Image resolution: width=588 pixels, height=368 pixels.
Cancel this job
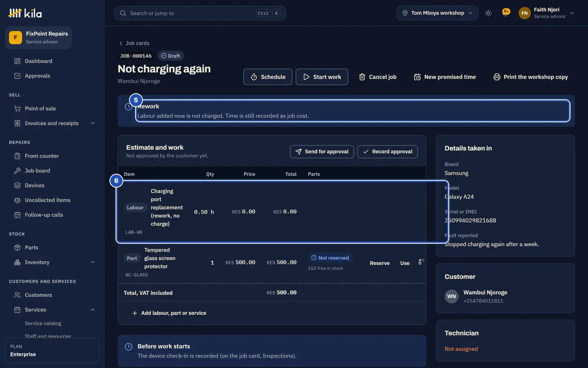click(378, 77)
